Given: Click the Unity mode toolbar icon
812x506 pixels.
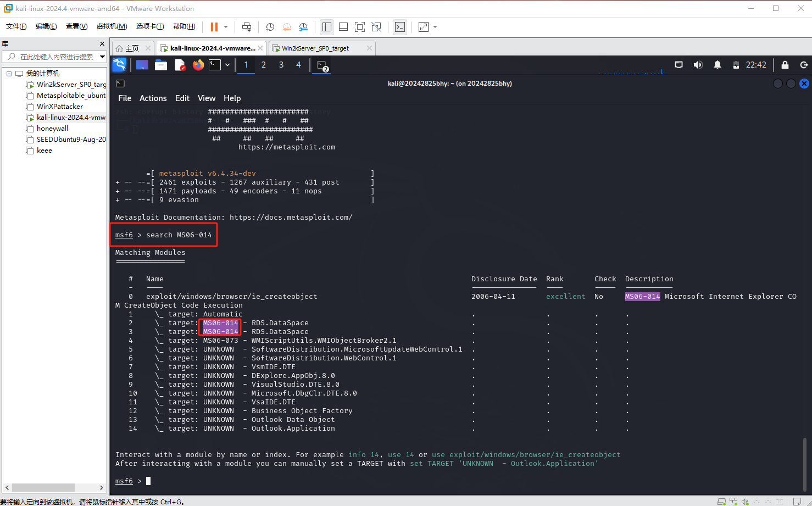Looking at the screenshot, I should (376, 27).
